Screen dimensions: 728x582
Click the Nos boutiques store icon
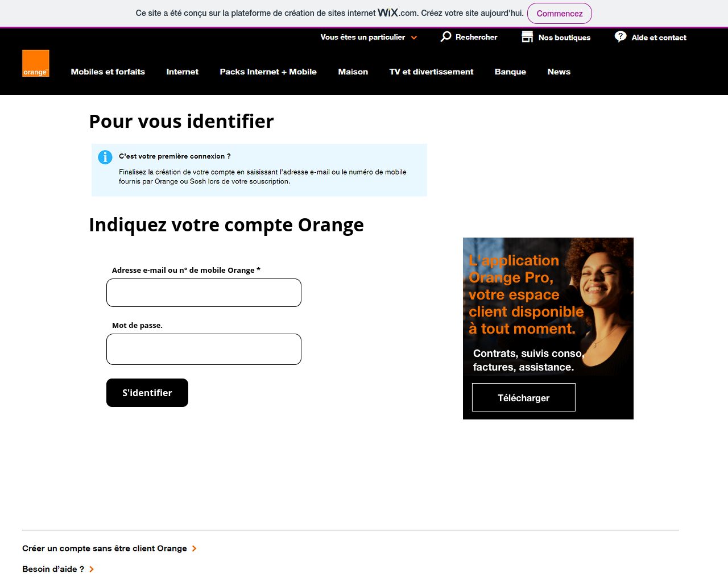(527, 37)
